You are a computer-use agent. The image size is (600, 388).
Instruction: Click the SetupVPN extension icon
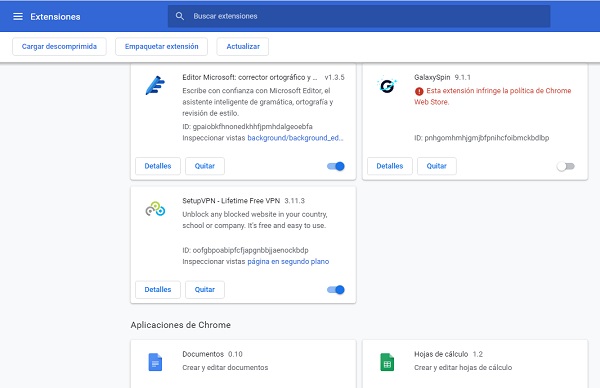click(155, 209)
